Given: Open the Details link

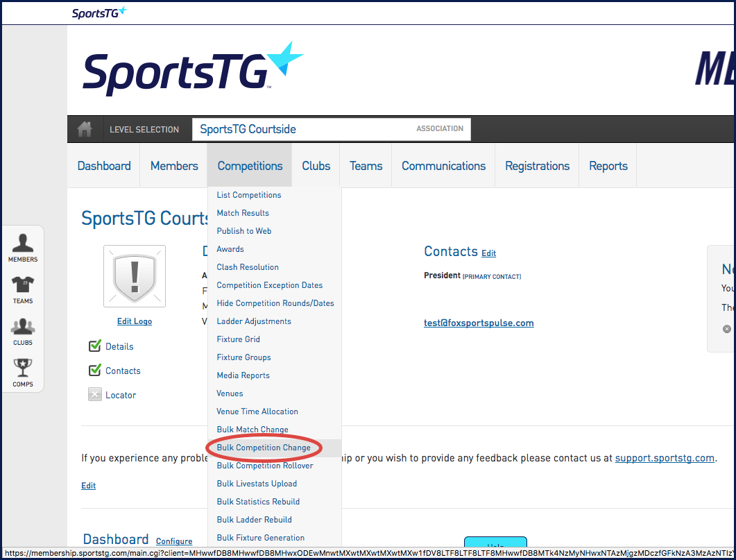Looking at the screenshot, I should [x=119, y=346].
